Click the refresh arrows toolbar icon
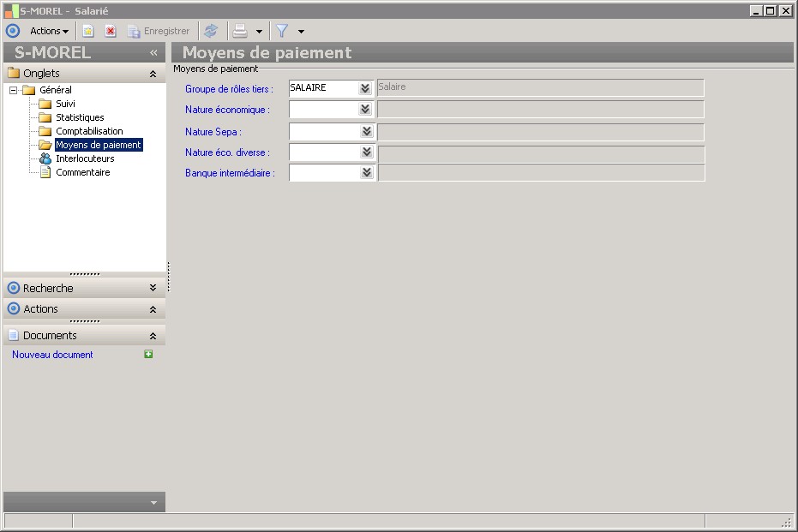The width and height of the screenshot is (798, 532). pos(211,31)
